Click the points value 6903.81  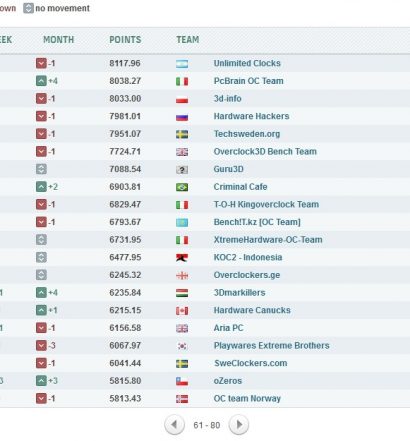coord(125,187)
